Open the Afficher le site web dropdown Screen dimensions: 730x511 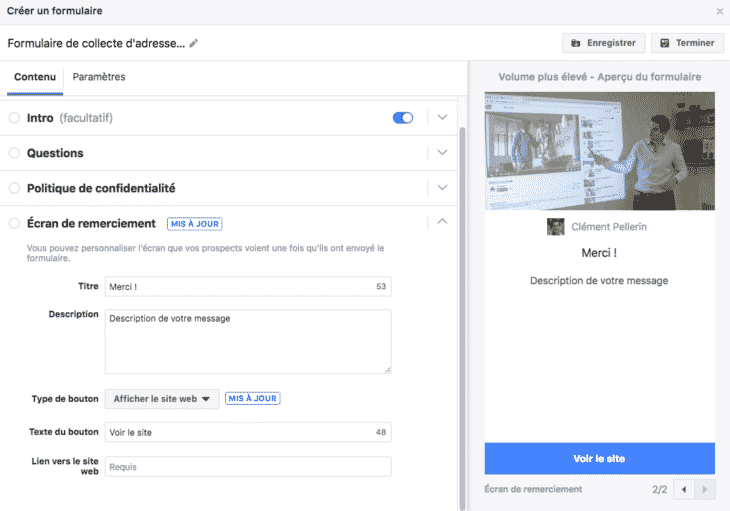(161, 398)
